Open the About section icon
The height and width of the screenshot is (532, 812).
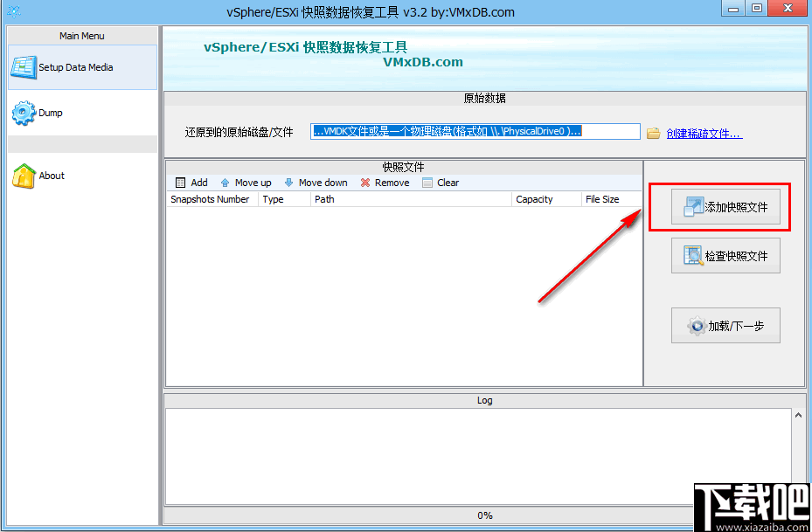[x=22, y=174]
